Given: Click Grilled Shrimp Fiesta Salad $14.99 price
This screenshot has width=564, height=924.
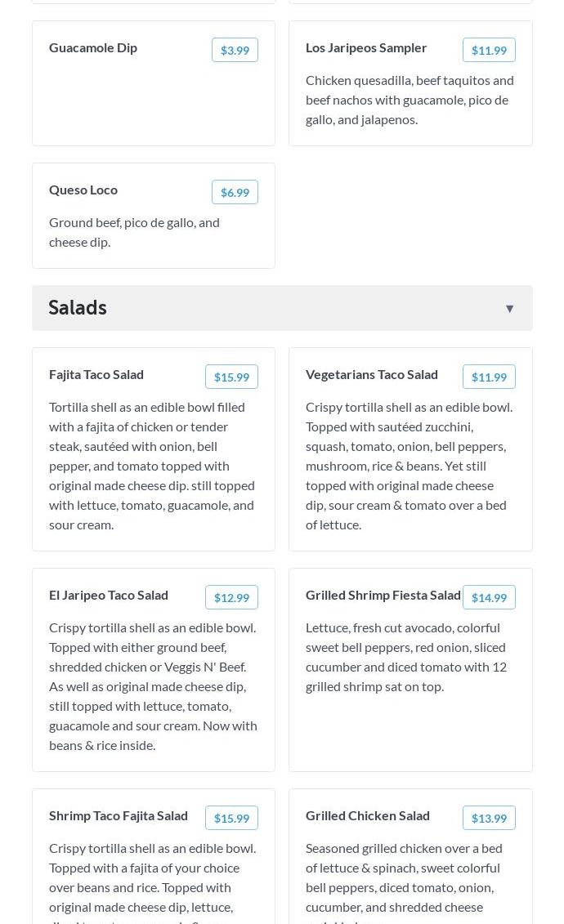Looking at the screenshot, I should (x=489, y=598).
